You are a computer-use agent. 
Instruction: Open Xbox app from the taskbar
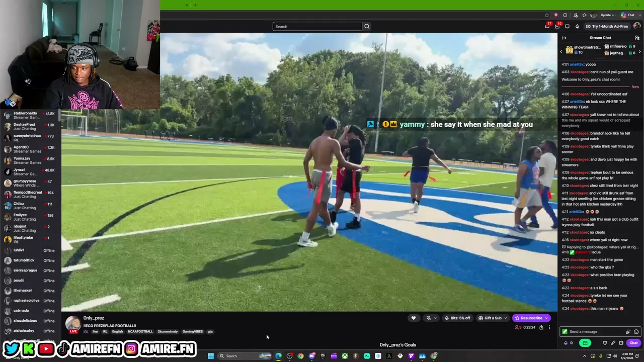coord(345,356)
